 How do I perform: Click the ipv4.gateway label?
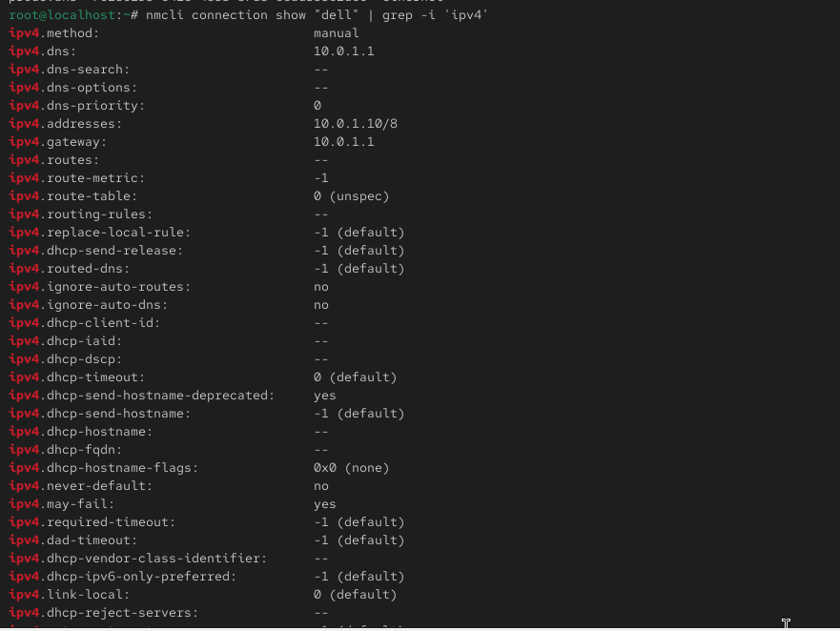(57, 142)
